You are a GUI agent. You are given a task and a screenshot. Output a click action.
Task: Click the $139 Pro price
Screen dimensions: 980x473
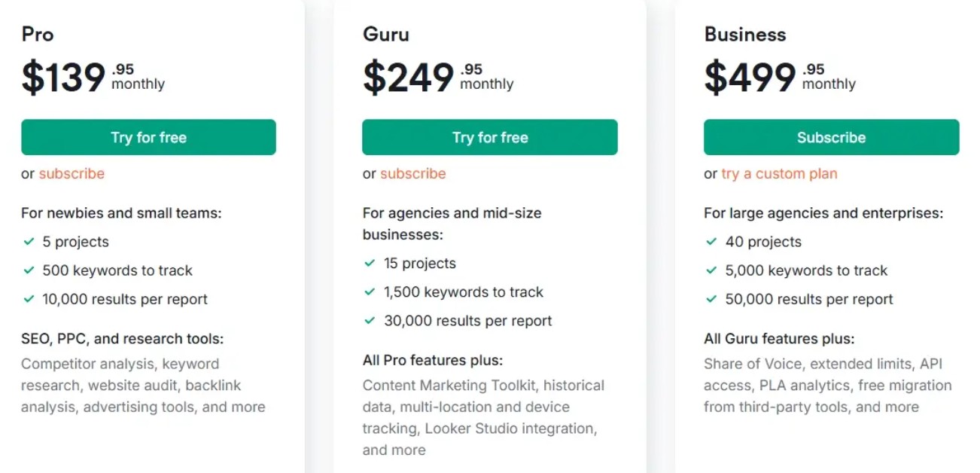(64, 77)
